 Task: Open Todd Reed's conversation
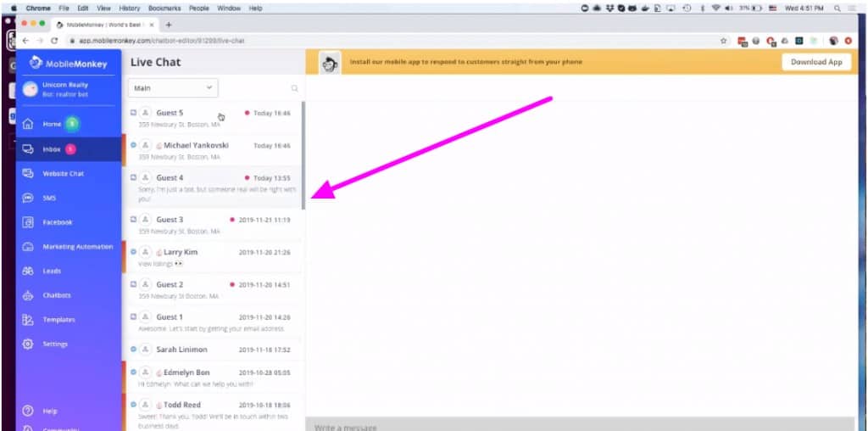point(213,412)
